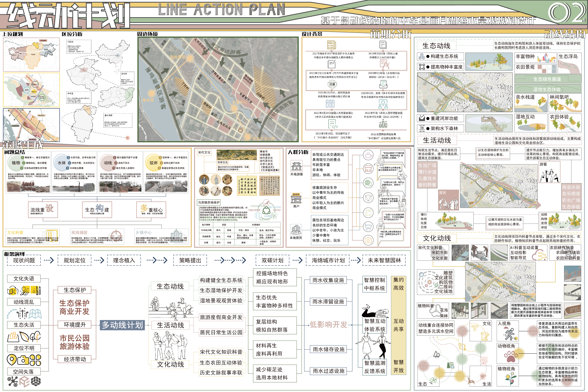Click the 02 page number in header
Image resolution: width=588 pixels, height=392 pixels.
pos(567,13)
